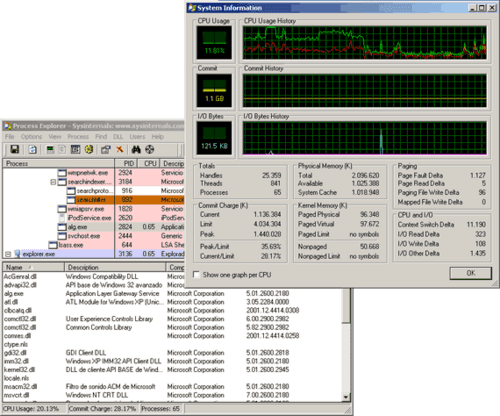The height and width of the screenshot is (416, 500).
Task: Click the searchproto process icon
Action: [71, 191]
